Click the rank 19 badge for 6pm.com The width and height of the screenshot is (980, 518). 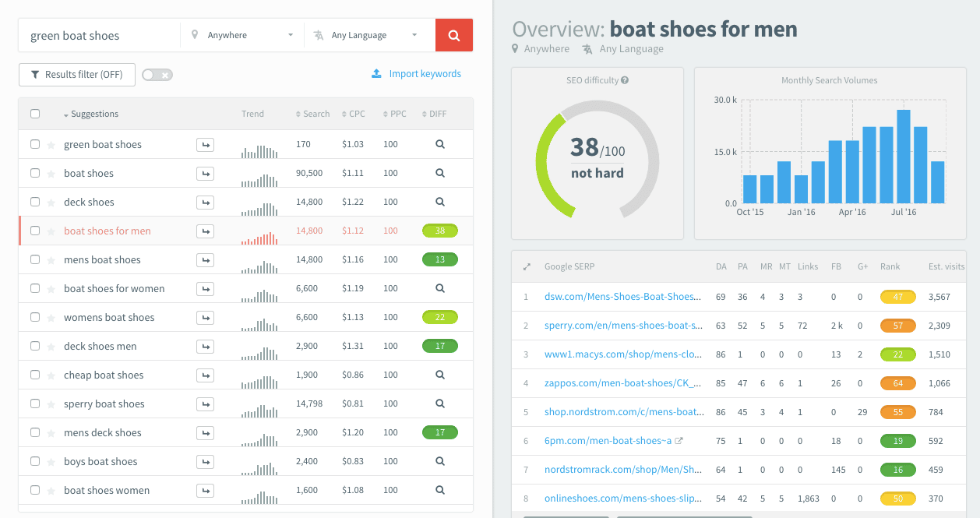point(898,441)
